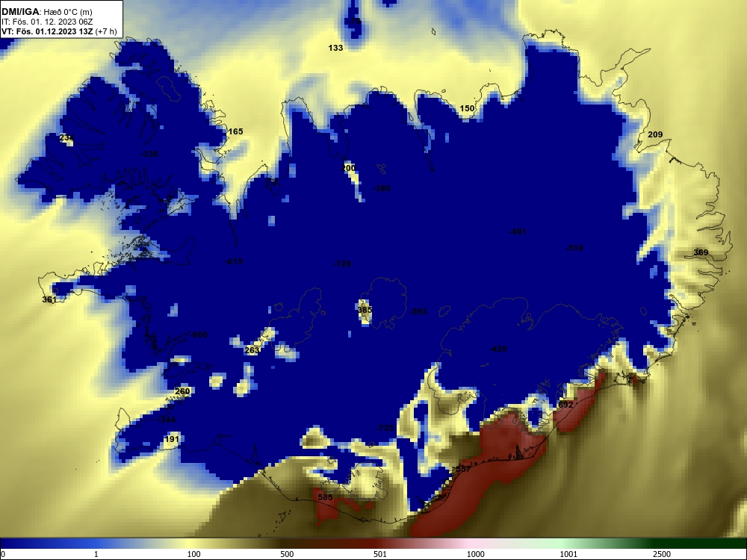Screen dimensions: 747x560
Task: Pick the map value "-380"
Action: [x=382, y=188]
